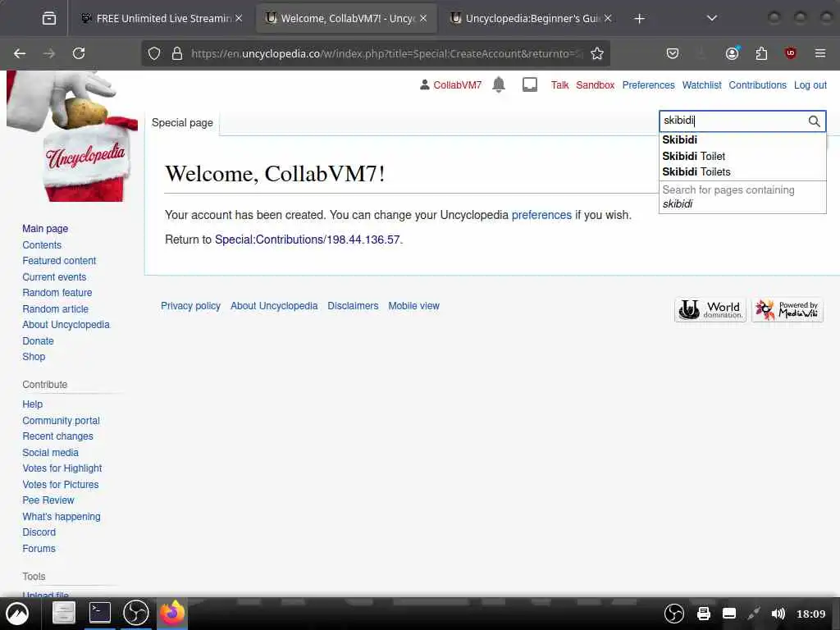Bookmark this page with the star icon
This screenshot has height=630, width=840.
(597, 53)
